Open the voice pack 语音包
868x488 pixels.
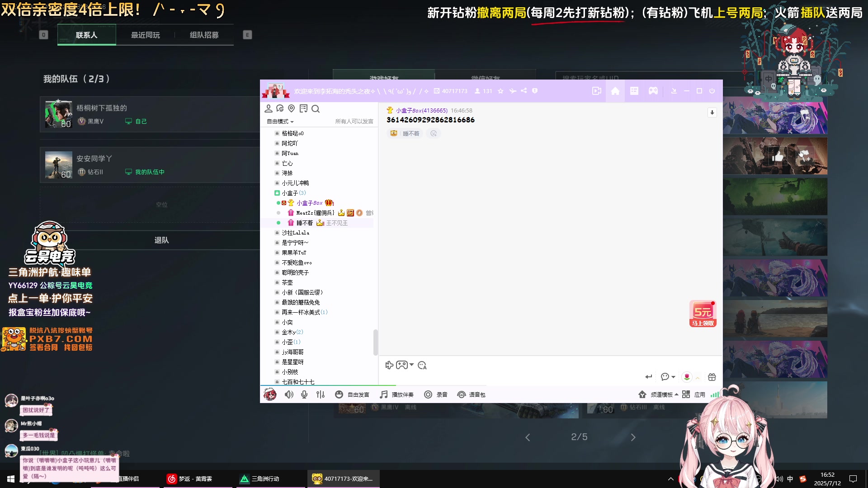click(x=471, y=394)
